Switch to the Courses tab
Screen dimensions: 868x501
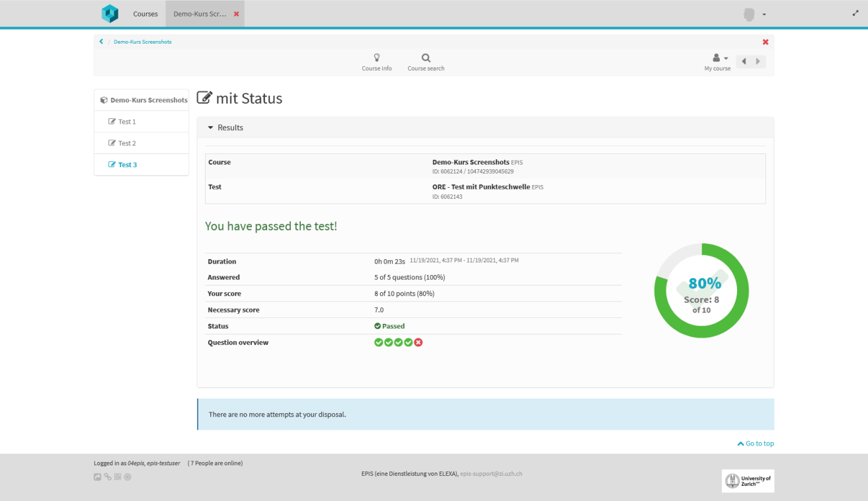[145, 14]
